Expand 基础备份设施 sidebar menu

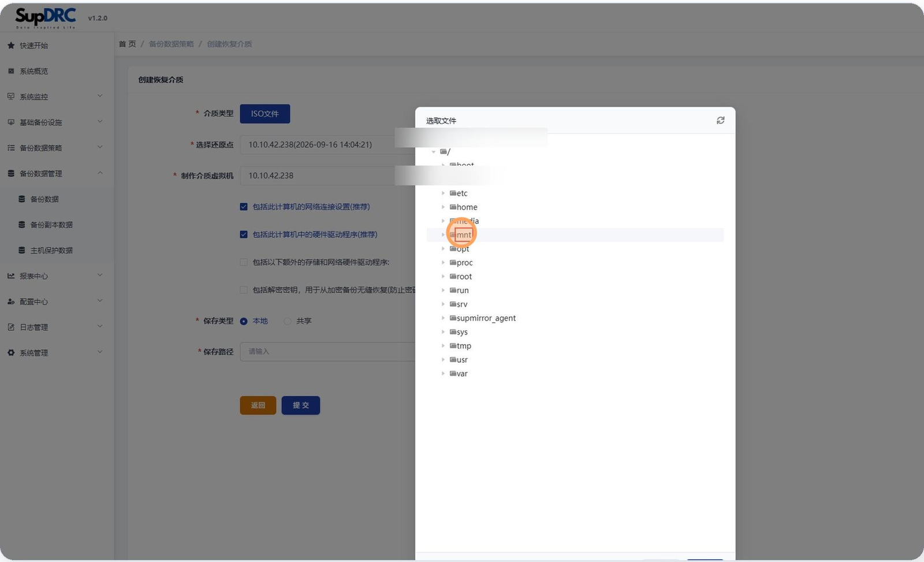pyautogui.click(x=57, y=122)
